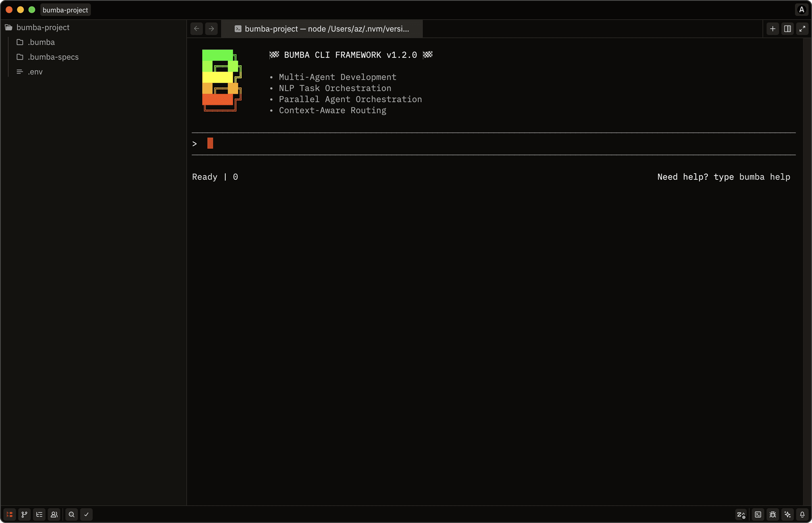The image size is (812, 523).
Task: Toggle the terminal panel icon
Action: point(758,514)
